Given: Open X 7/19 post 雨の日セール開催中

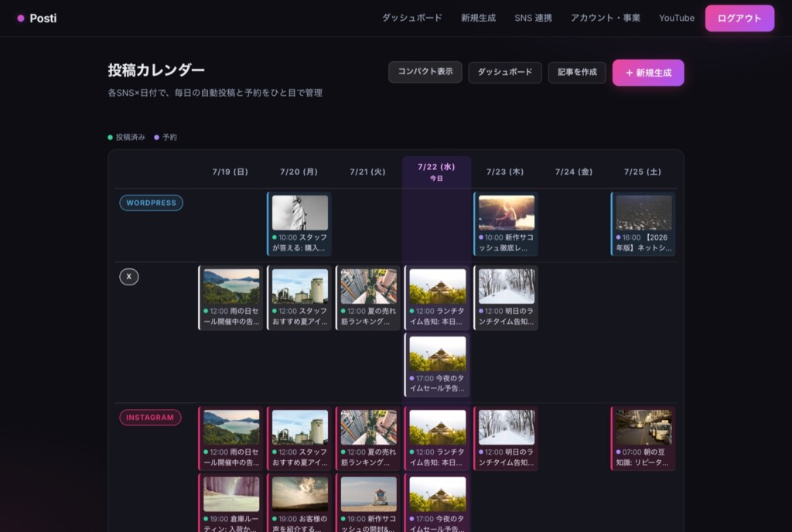Looking at the screenshot, I should tap(230, 298).
